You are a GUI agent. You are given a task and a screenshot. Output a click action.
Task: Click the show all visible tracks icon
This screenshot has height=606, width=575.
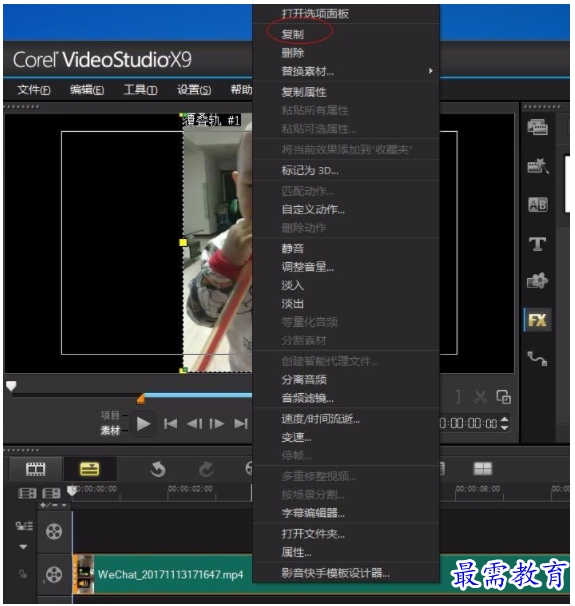27,493
